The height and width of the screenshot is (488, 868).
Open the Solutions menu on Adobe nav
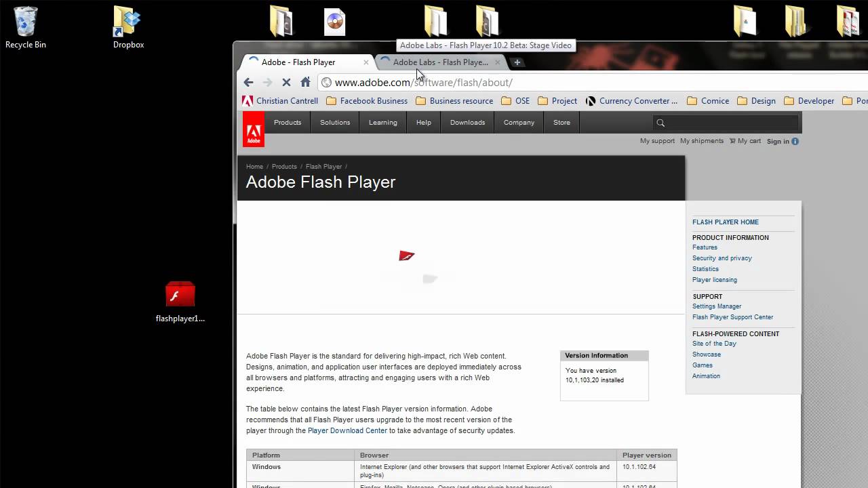[335, 123]
